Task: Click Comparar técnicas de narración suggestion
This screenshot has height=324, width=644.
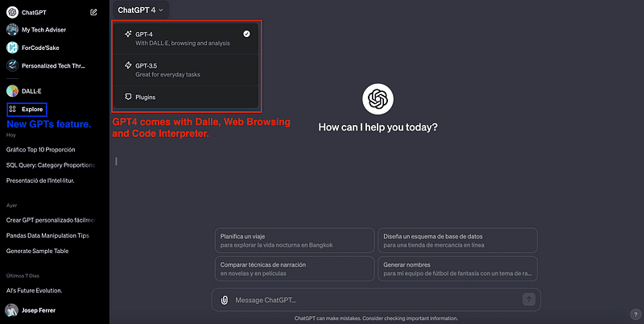Action: (x=295, y=269)
